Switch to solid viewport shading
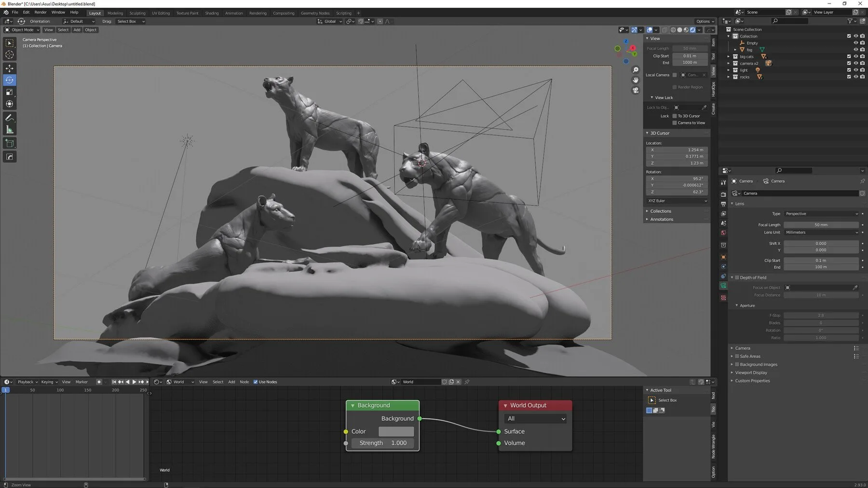This screenshot has height=488, width=868. (679, 30)
